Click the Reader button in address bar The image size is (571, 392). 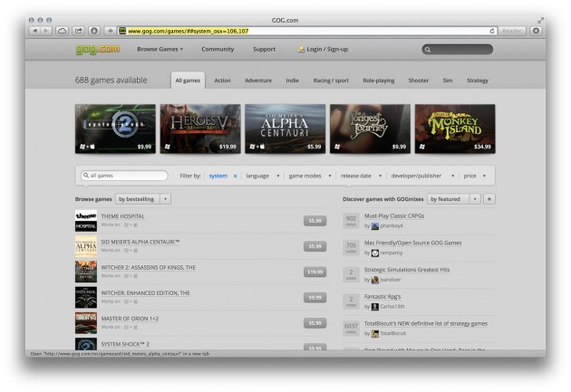(x=512, y=31)
